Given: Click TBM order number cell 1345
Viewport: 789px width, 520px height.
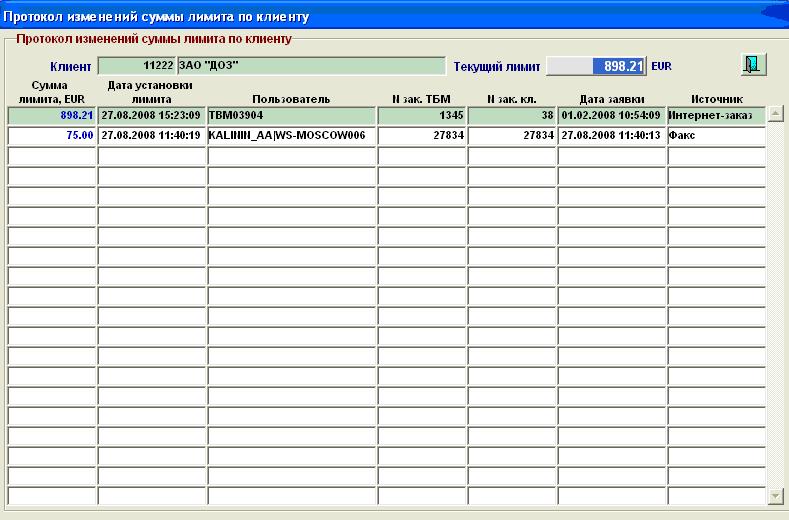Looking at the screenshot, I should 422,115.
